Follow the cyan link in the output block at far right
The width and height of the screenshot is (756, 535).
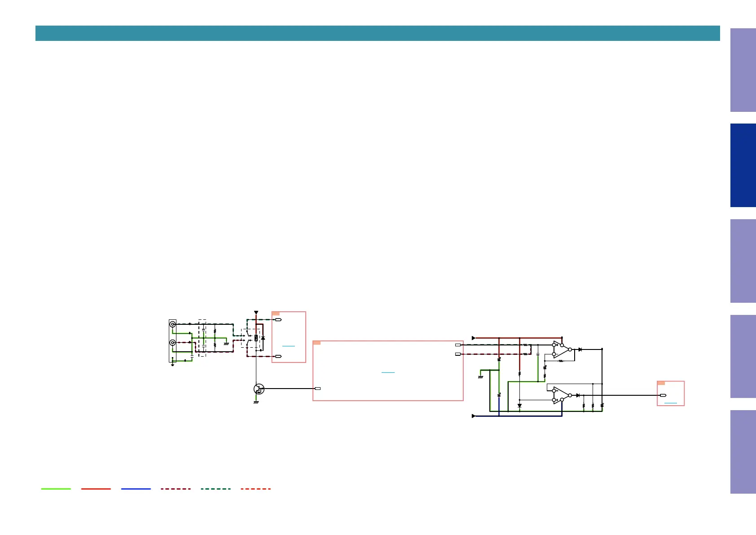670,403
